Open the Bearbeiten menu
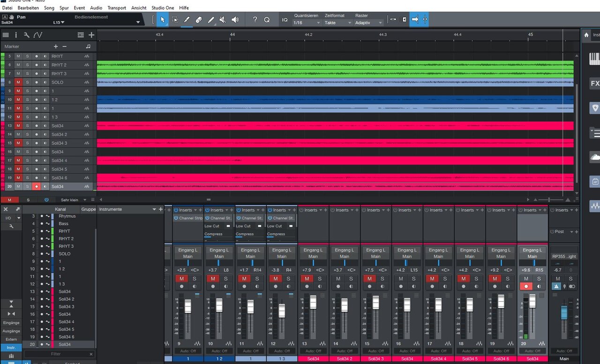Image resolution: width=600 pixels, height=364 pixels. point(28,8)
